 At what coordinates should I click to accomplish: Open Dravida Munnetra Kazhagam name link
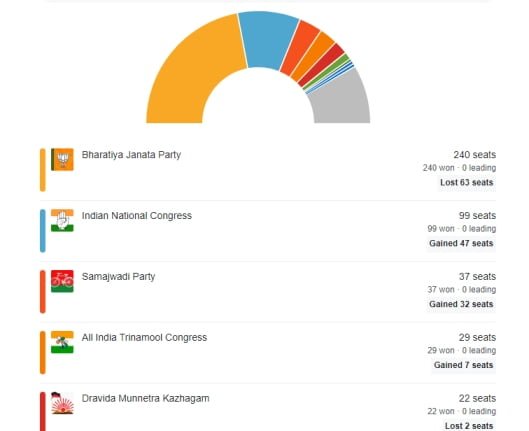pyautogui.click(x=145, y=398)
